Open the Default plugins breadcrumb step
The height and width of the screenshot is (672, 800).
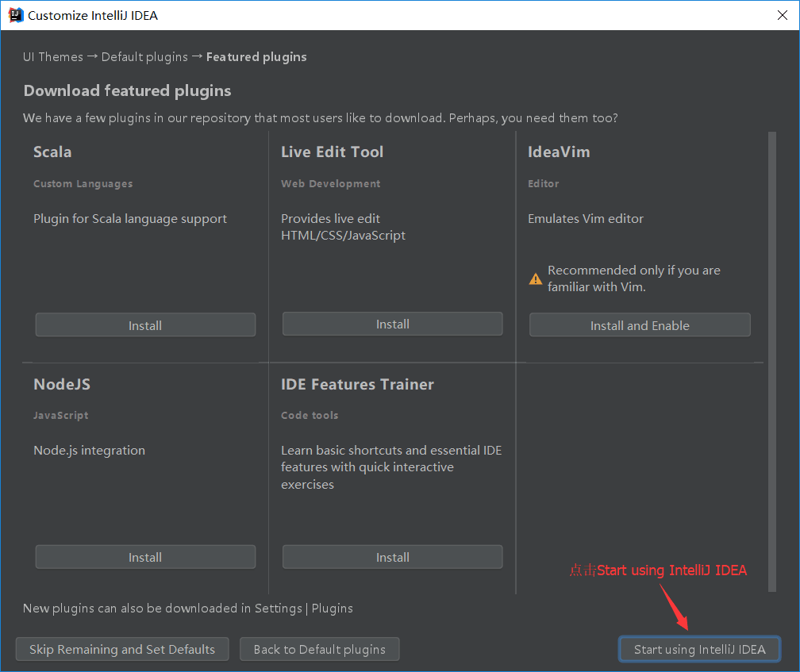(144, 56)
